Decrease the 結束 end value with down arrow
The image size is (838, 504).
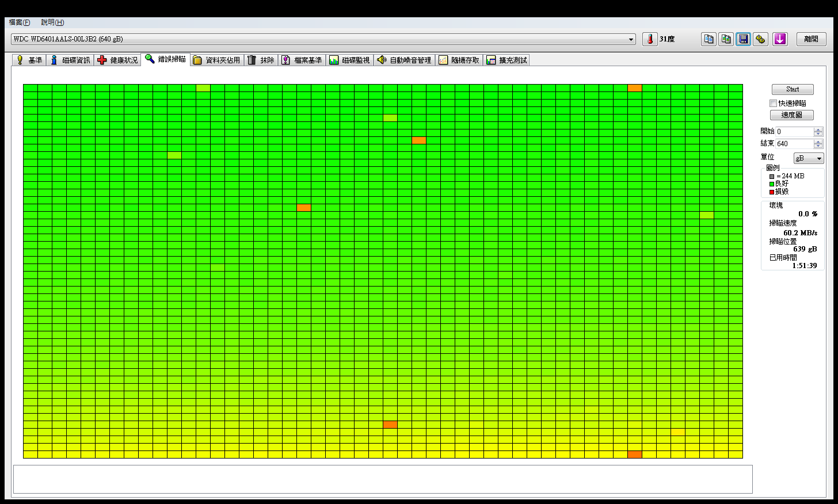[x=818, y=146]
